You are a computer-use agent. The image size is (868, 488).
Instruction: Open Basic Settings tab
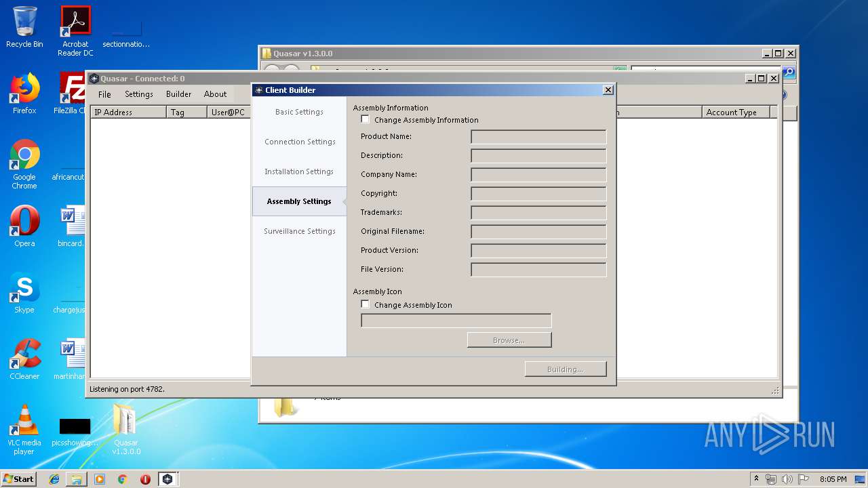(x=299, y=112)
